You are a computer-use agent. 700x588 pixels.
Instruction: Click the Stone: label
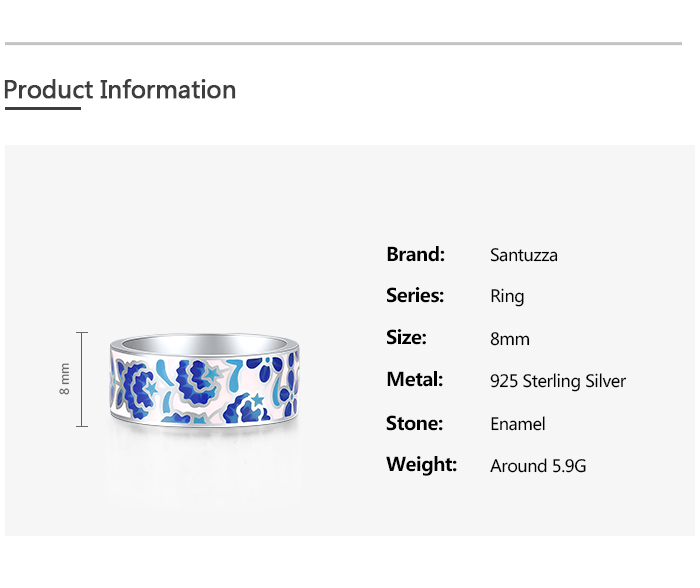[414, 423]
